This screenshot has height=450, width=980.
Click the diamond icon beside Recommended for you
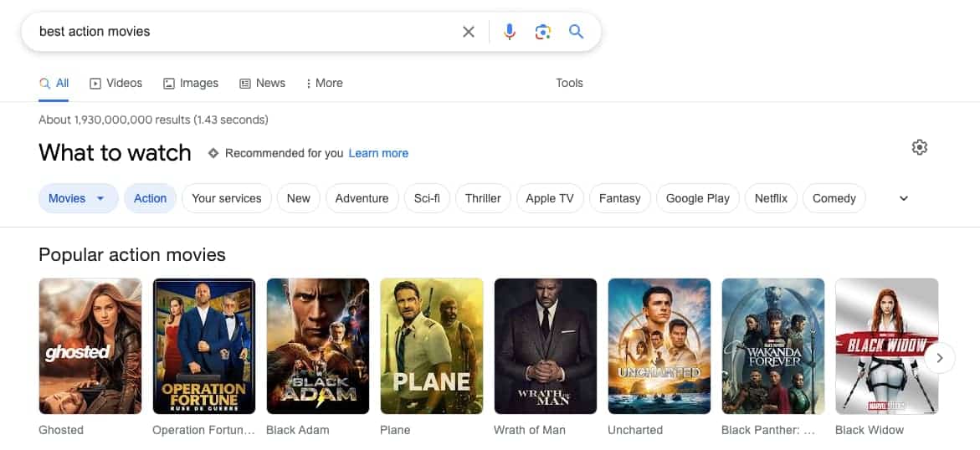(213, 153)
